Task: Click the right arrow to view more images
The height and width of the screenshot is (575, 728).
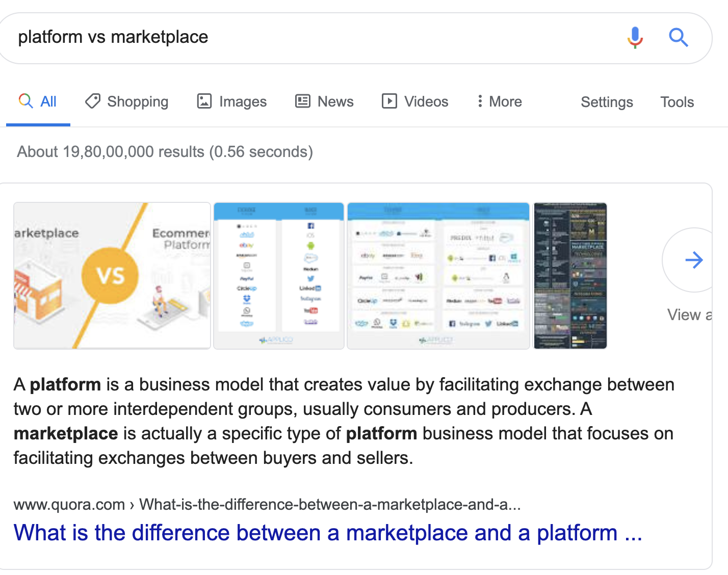Action: [x=694, y=260]
